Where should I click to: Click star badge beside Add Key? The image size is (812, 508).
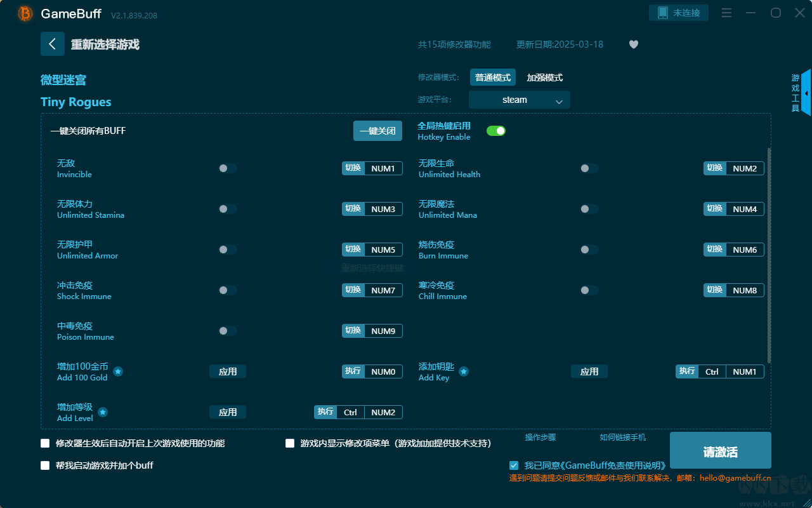[x=464, y=371]
